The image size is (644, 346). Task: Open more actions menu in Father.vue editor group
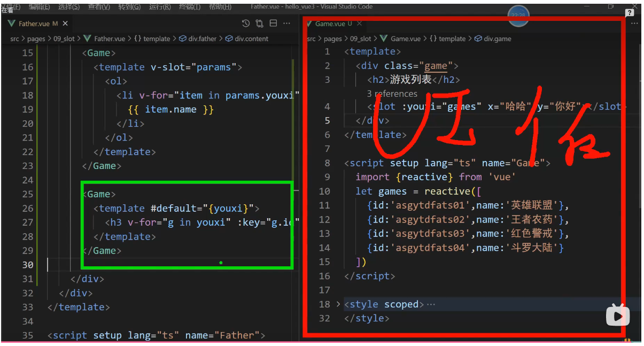pos(288,24)
